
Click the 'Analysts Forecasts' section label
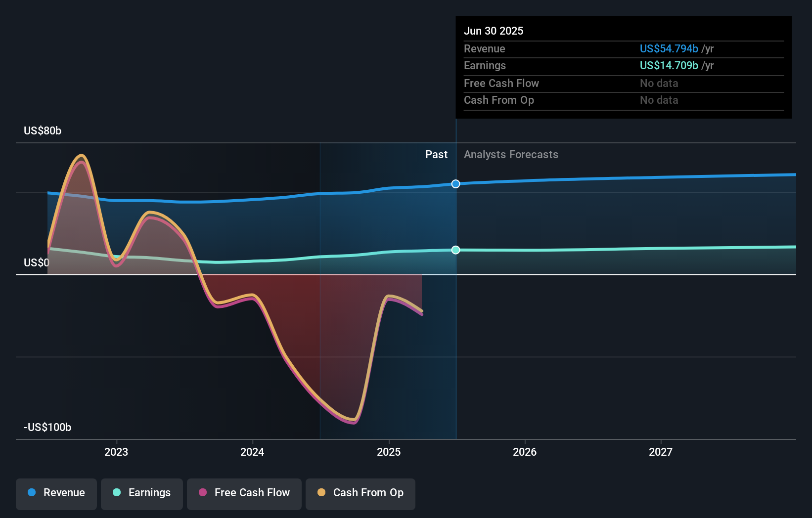[x=511, y=154]
